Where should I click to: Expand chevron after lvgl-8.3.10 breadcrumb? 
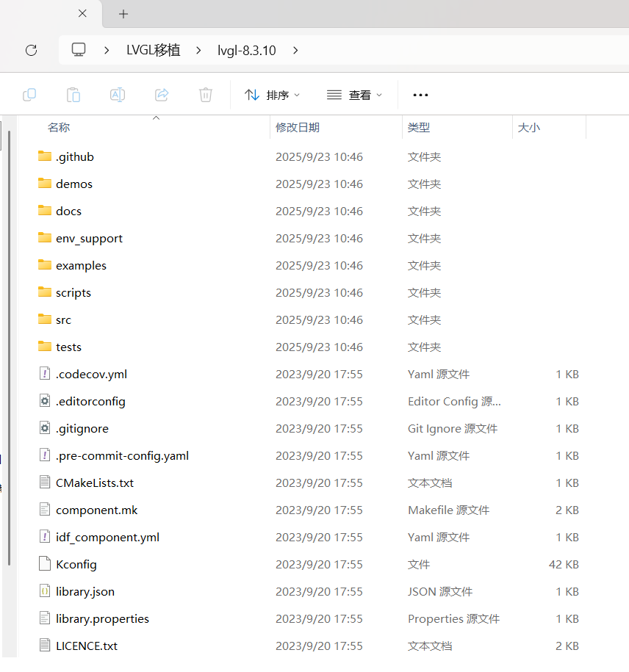(x=295, y=50)
